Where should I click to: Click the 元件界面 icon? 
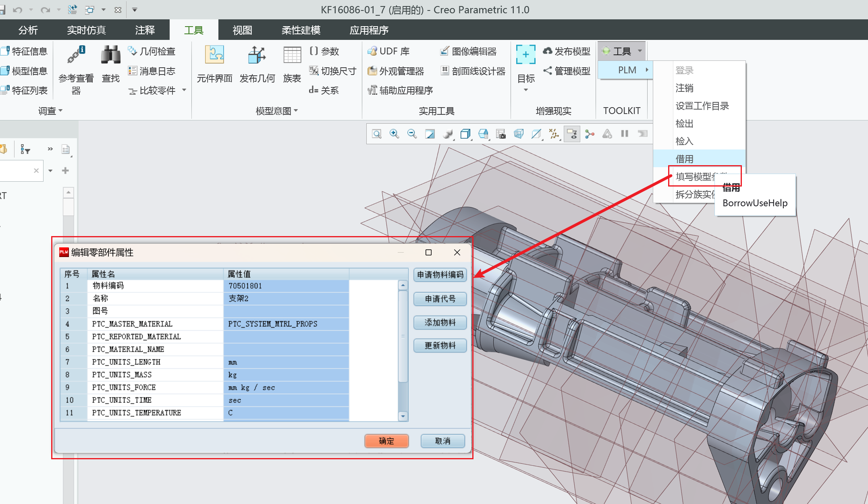point(214,55)
